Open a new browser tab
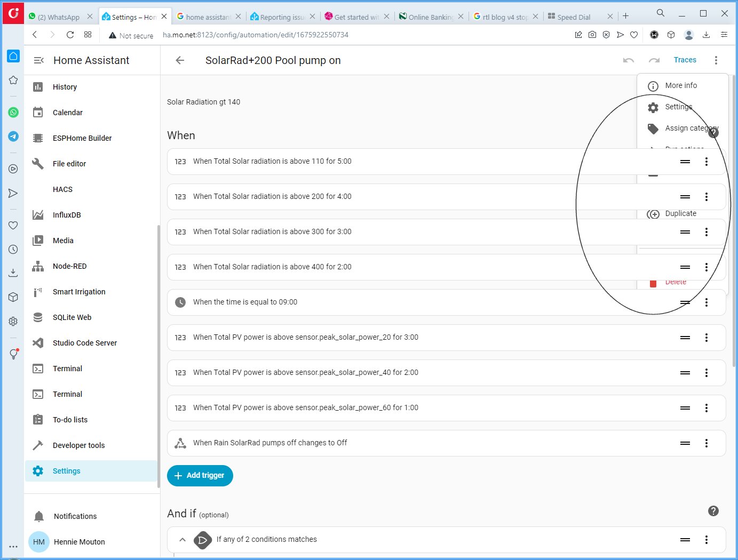 (x=626, y=16)
